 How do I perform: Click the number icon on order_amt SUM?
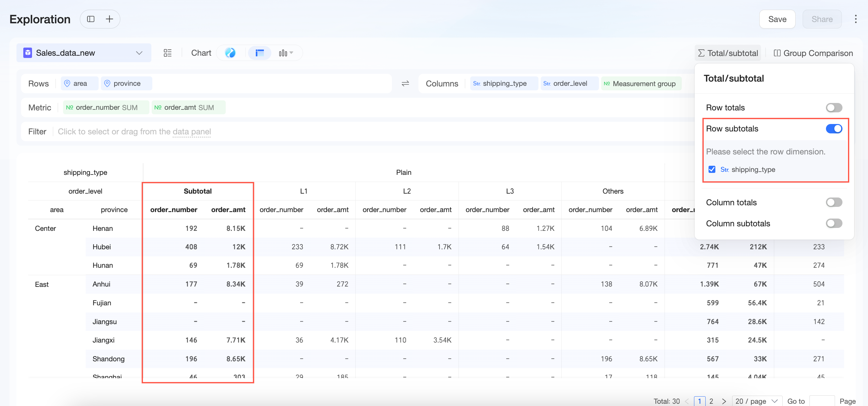(158, 107)
